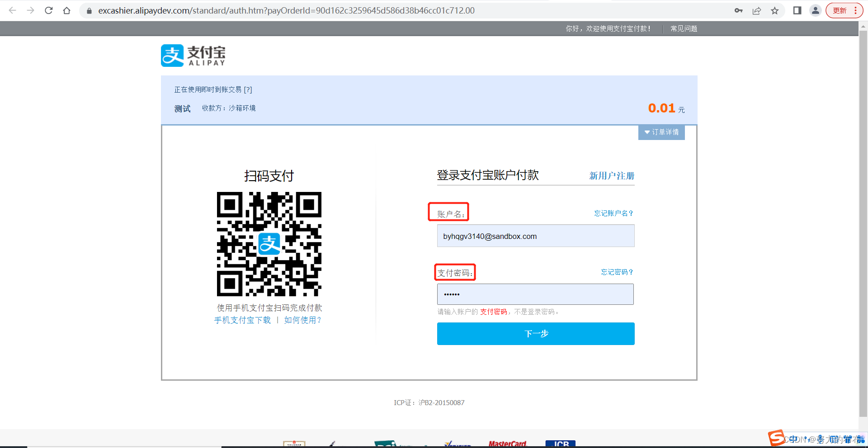The height and width of the screenshot is (448, 868).
Task: Click the 扫码支付 heading
Action: tap(269, 176)
